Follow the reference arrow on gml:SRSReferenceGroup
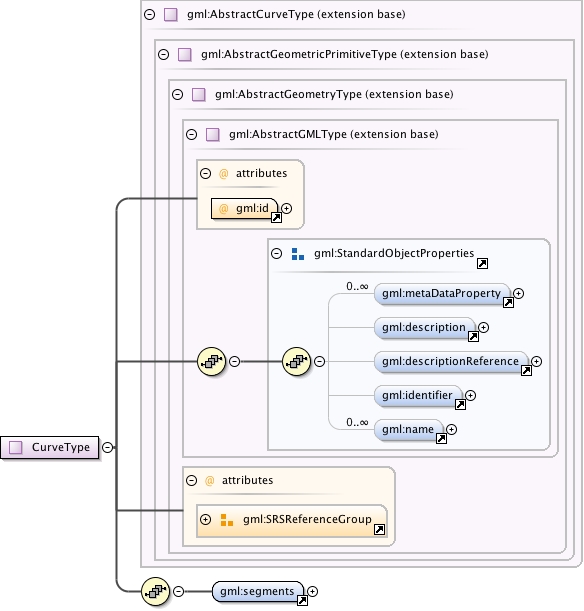 point(379,529)
